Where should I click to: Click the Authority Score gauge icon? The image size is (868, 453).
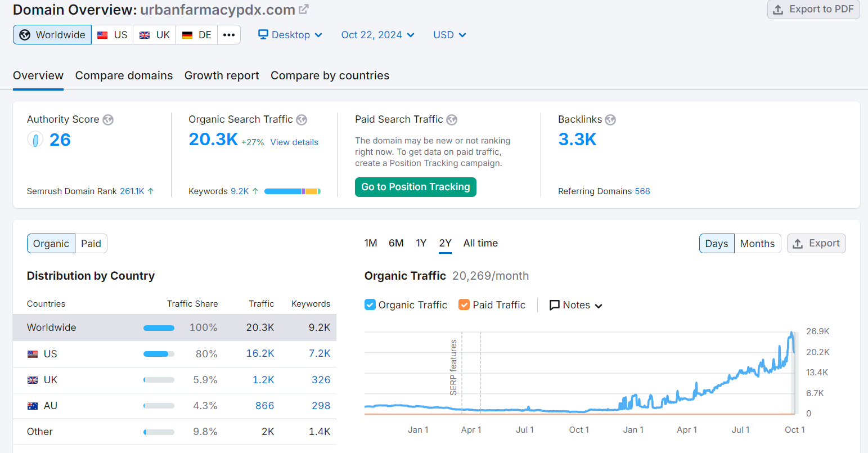pyautogui.click(x=35, y=140)
